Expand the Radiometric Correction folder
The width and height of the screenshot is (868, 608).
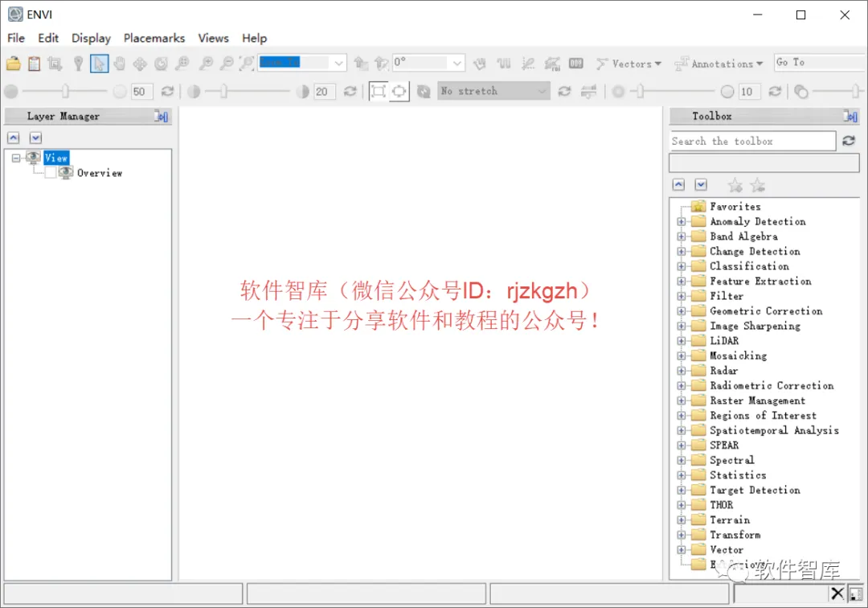point(682,385)
